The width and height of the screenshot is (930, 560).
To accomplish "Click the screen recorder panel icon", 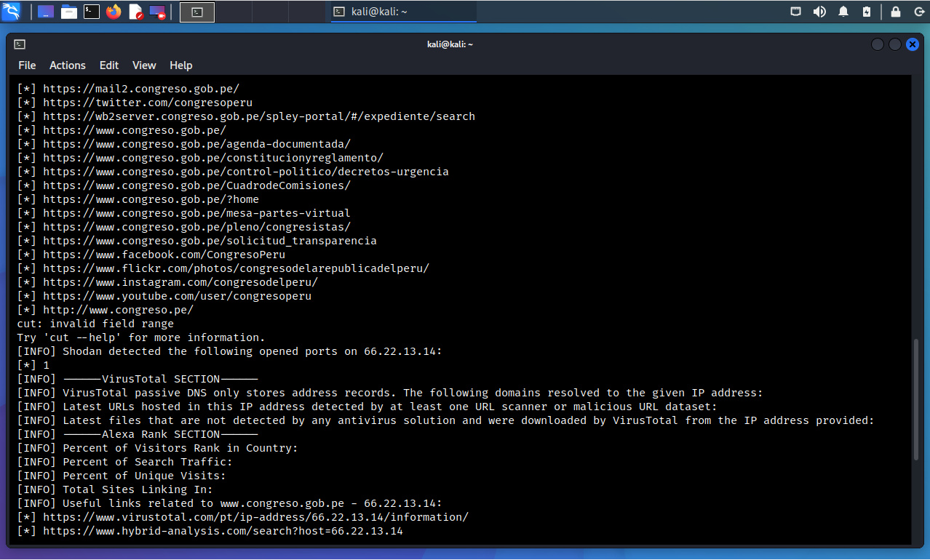I will pyautogui.click(x=157, y=12).
